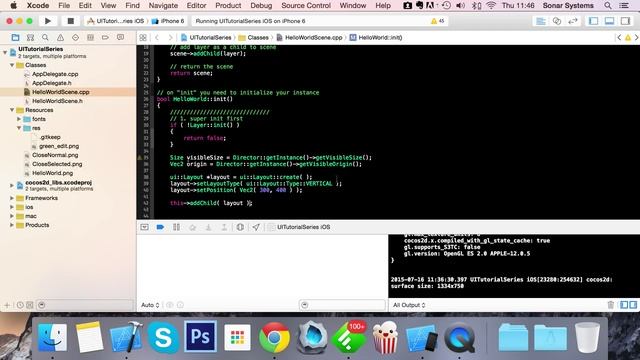Viewport: 640px width, 360px height.
Task: Open the Navigate menu
Action: click(x=163, y=5)
